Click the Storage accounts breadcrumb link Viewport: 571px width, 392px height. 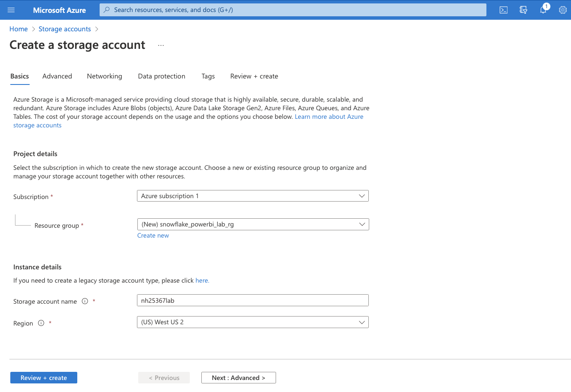(x=64, y=29)
